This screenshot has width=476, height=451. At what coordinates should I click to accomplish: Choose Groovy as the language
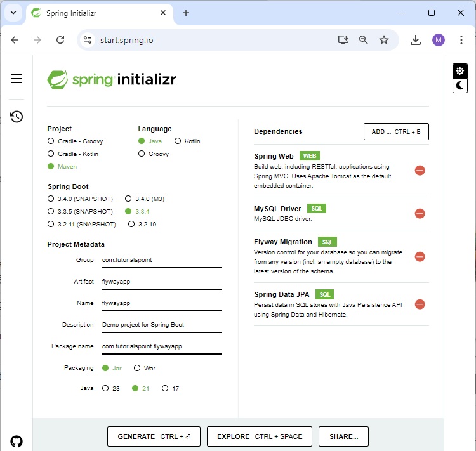(154, 154)
